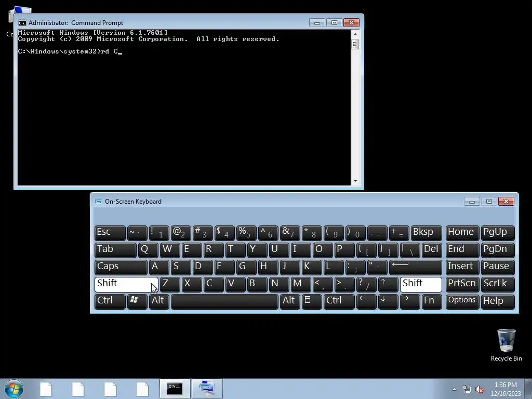Select the Recycle Bin desktop icon
The height and width of the screenshot is (399, 532).
[x=506, y=345]
